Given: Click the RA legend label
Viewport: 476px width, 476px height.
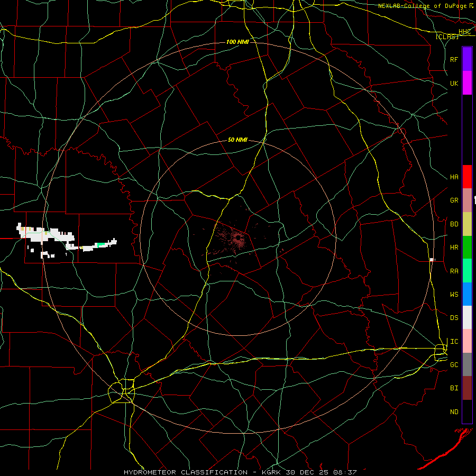Looking at the screenshot, I should (454, 271).
